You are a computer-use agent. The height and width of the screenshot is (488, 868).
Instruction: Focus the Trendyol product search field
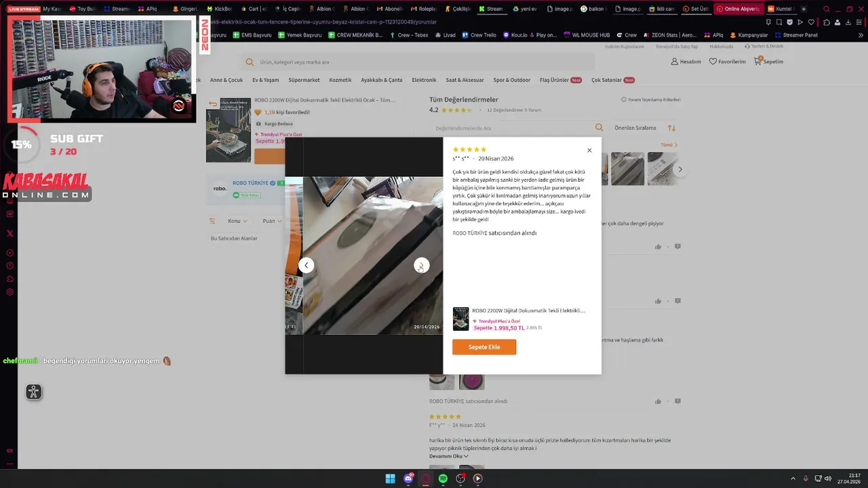click(417, 62)
